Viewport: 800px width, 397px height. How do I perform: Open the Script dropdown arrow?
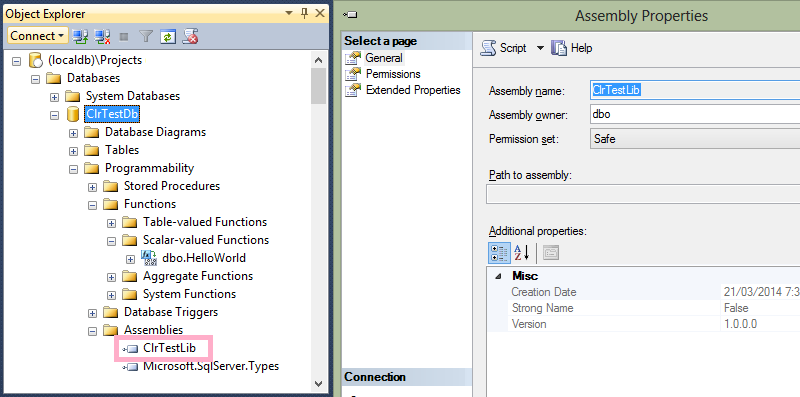point(540,48)
